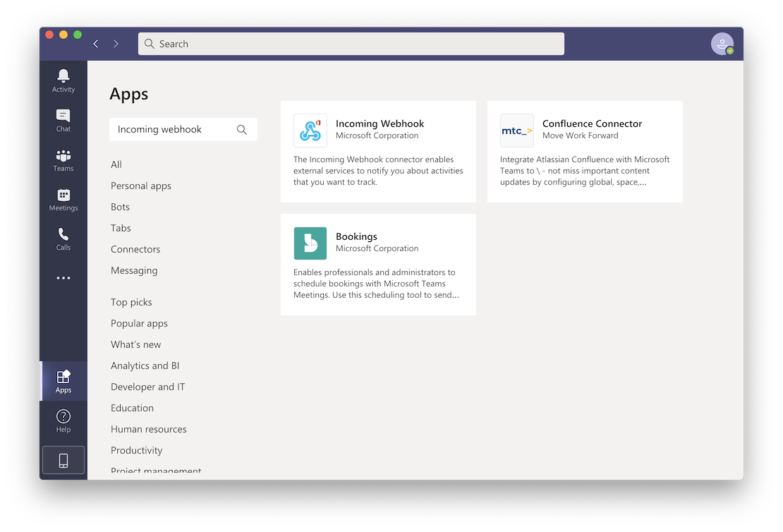This screenshot has height=532, width=783.
Task: Click the Incoming webhook search field
Action: coord(173,130)
